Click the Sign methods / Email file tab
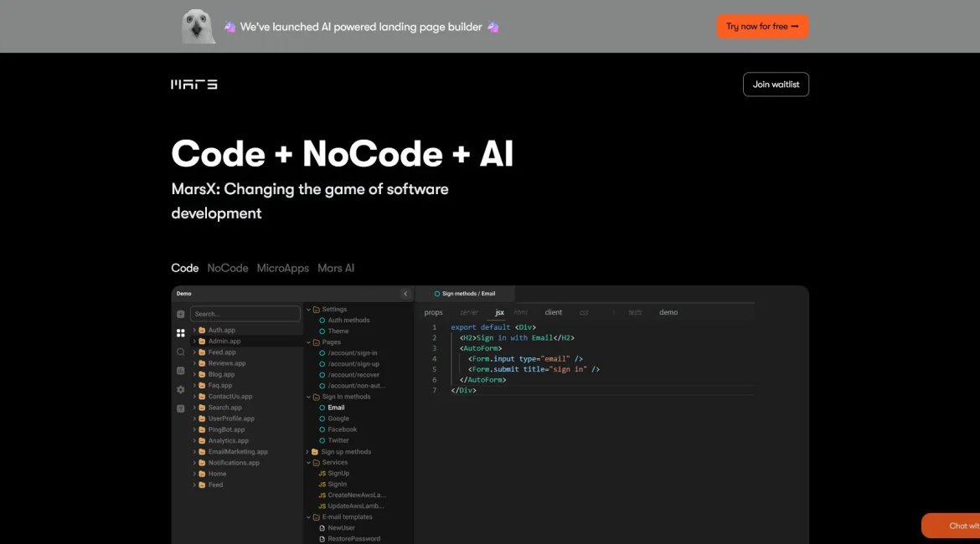The width and height of the screenshot is (980, 544). pos(464,294)
